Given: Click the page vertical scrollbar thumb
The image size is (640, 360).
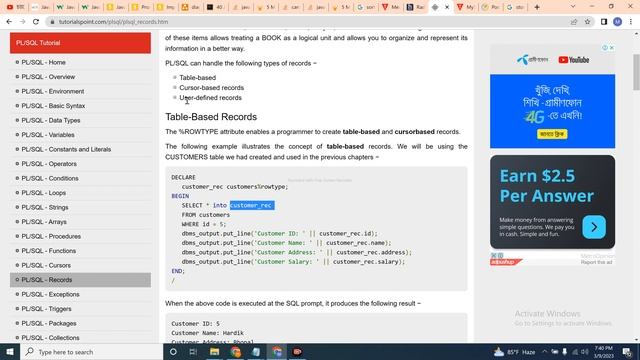Looking at the screenshot, I should (x=636, y=72).
